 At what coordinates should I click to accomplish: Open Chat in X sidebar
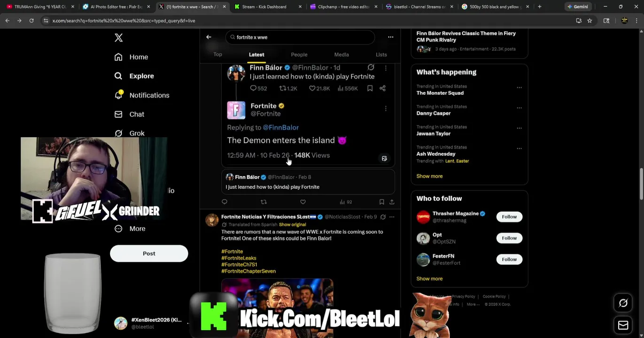(130, 114)
